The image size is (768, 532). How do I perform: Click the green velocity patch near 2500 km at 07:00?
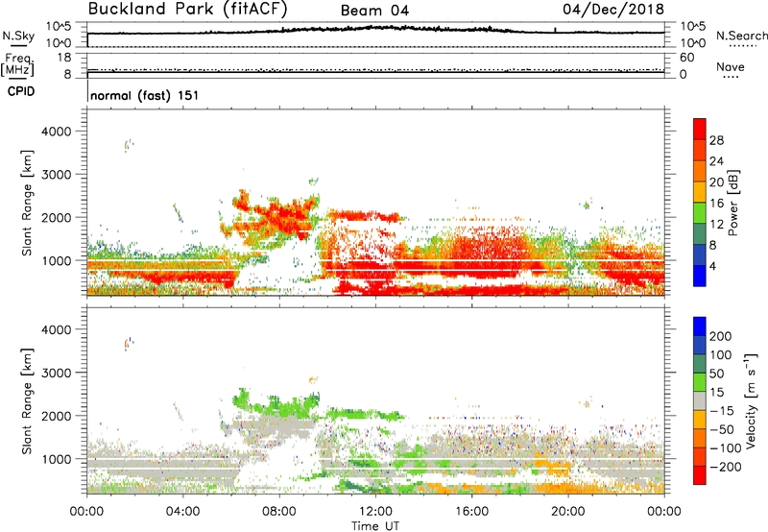pos(241,399)
